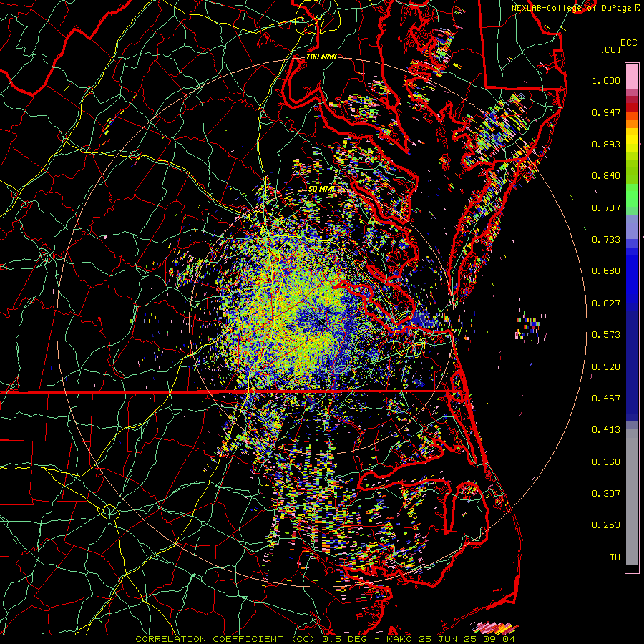Viewport: 644px width, 644px height.
Task: Click the 100 NMI range ring label
Action: pyautogui.click(x=321, y=57)
